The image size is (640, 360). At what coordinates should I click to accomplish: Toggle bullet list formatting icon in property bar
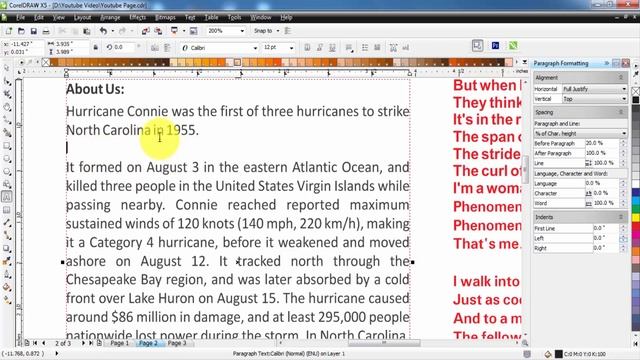(x=365, y=48)
